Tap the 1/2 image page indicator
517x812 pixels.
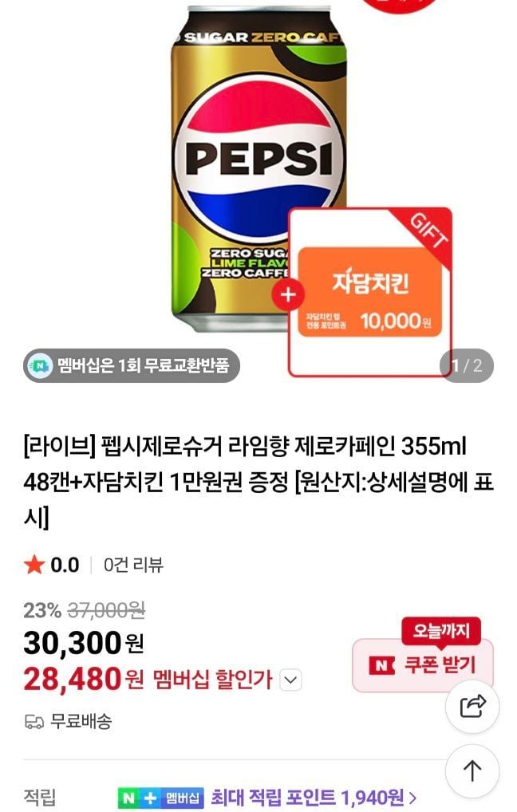(x=466, y=365)
